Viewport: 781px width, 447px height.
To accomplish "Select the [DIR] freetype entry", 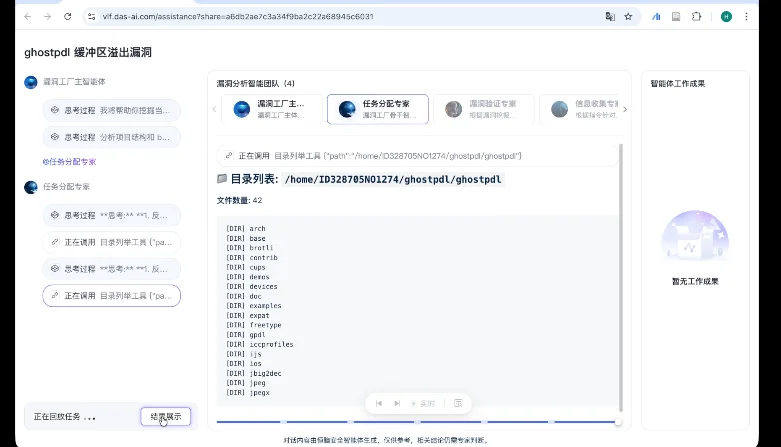I will click(254, 325).
